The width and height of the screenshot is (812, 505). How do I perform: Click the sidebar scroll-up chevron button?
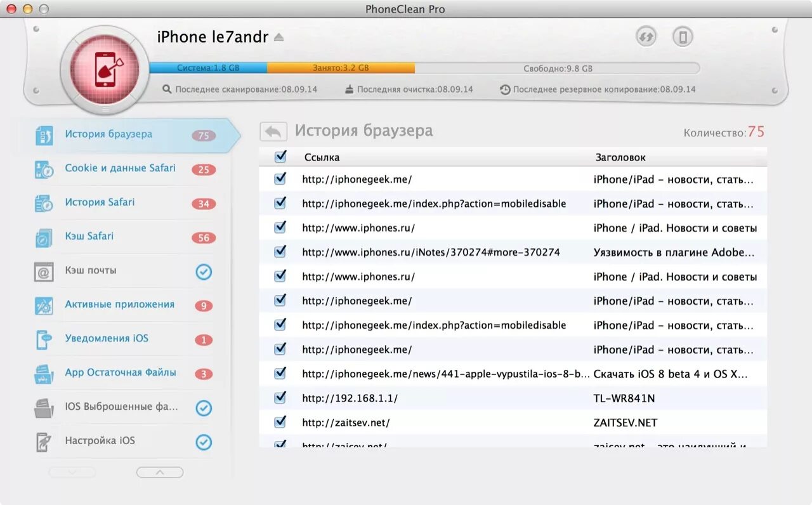[x=160, y=472]
